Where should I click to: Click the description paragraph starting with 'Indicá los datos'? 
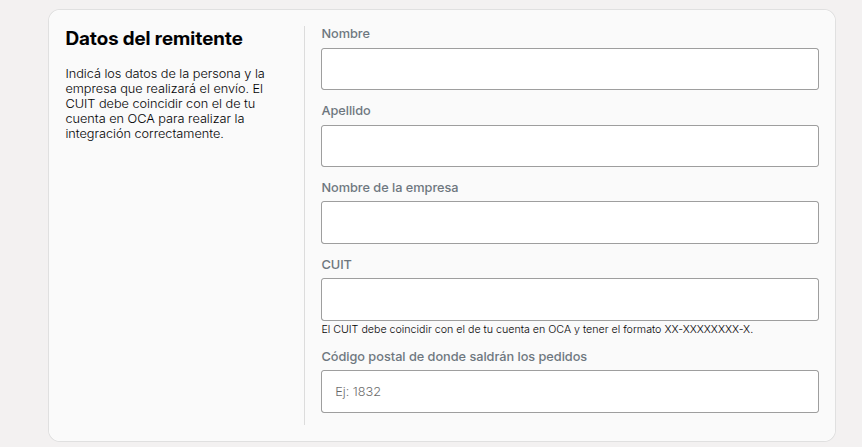pyautogui.click(x=165, y=103)
